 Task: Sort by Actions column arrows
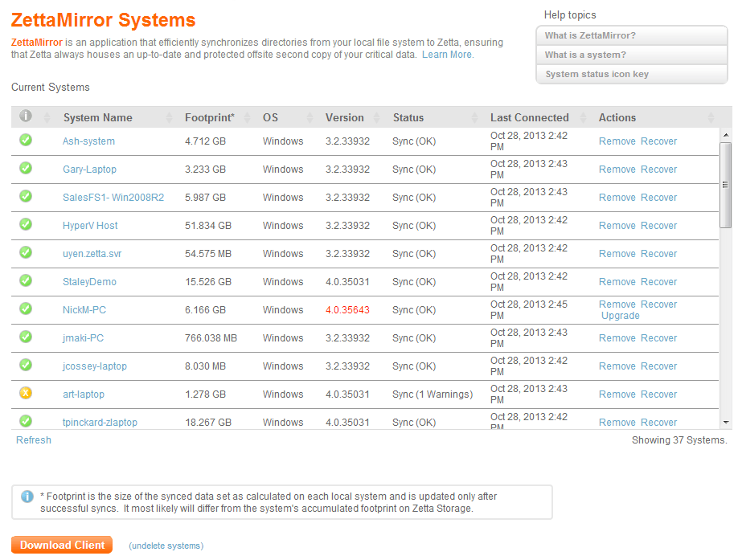[x=711, y=117]
